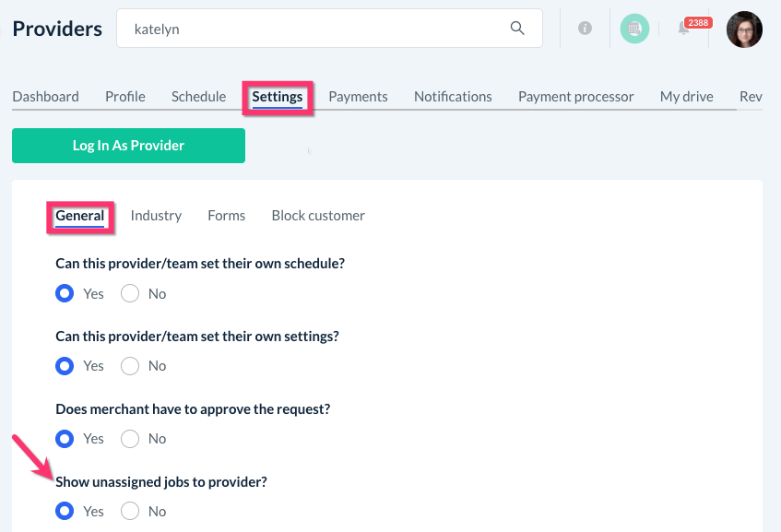Open the user profile avatar

click(x=744, y=30)
